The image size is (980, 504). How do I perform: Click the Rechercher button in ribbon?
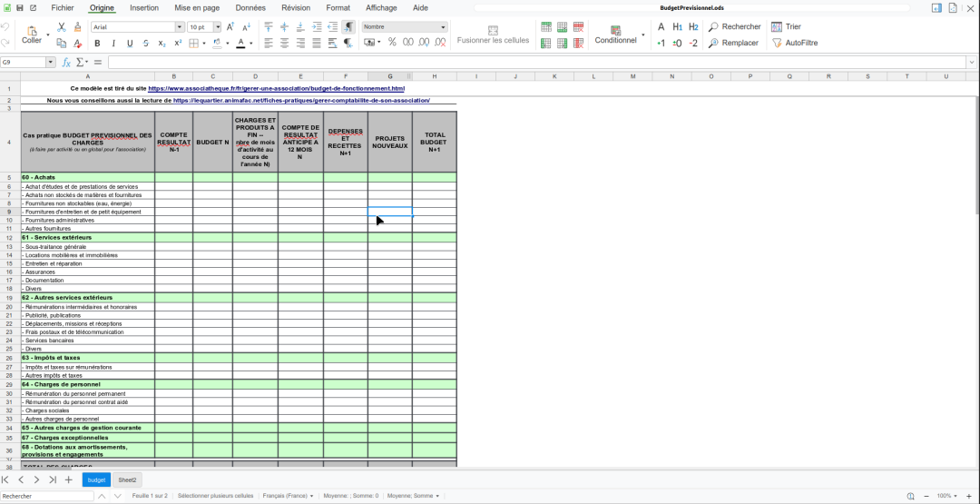(735, 27)
